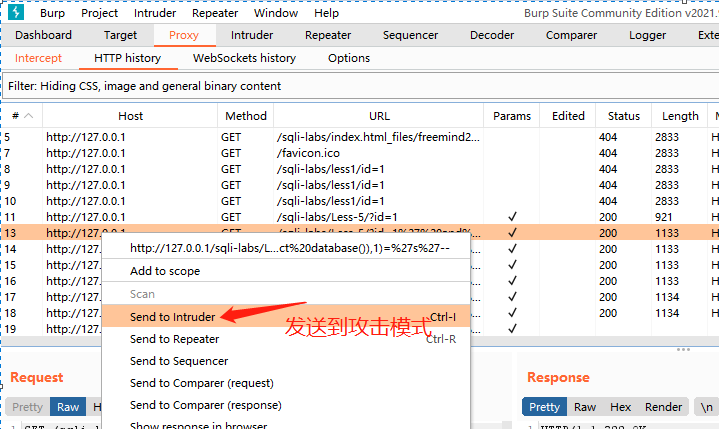Select history row number 14
Screen dimensions: 719x429
(x=51, y=249)
